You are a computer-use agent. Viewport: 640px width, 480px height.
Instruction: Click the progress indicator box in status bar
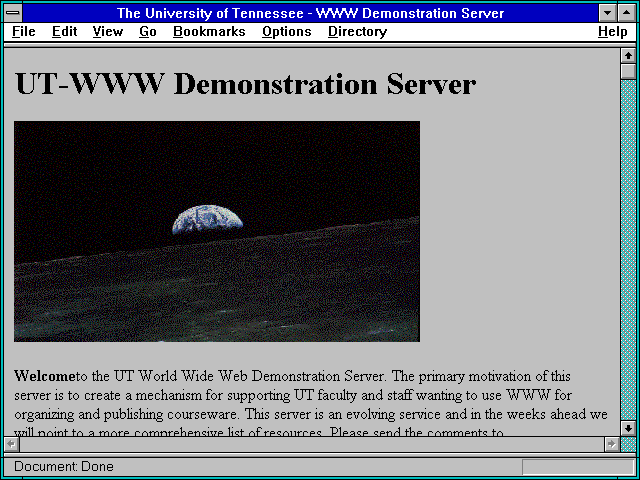point(578,467)
